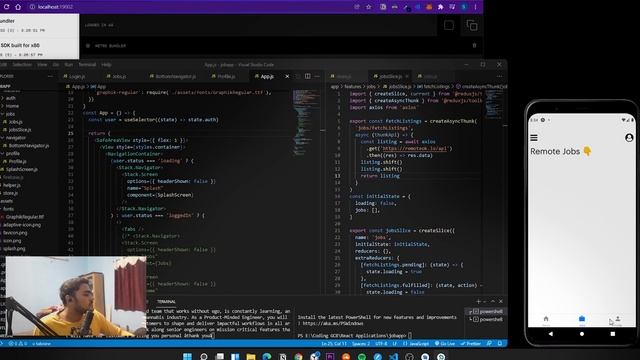
Task: Open the Selection menu in VS Code
Action: [x=22, y=64]
